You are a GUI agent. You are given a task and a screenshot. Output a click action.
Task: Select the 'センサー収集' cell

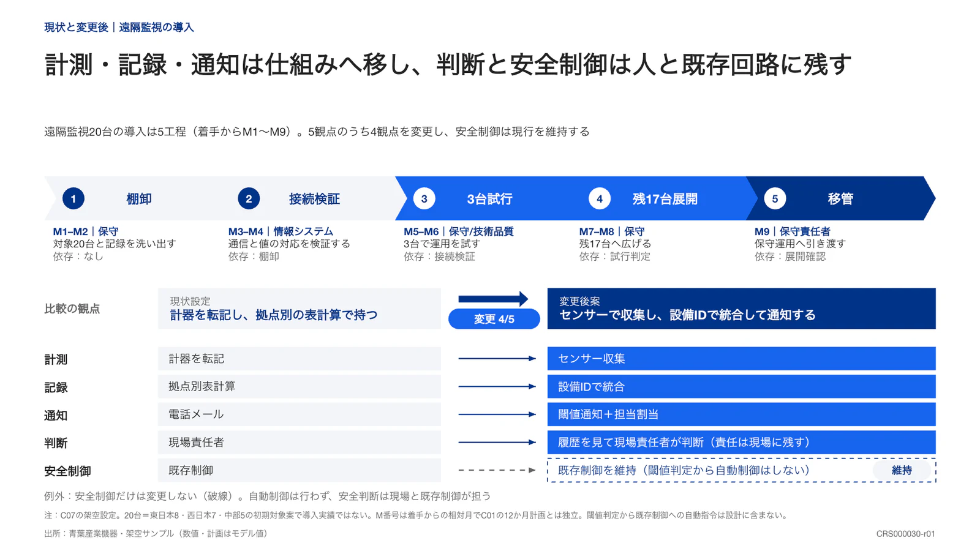click(742, 359)
